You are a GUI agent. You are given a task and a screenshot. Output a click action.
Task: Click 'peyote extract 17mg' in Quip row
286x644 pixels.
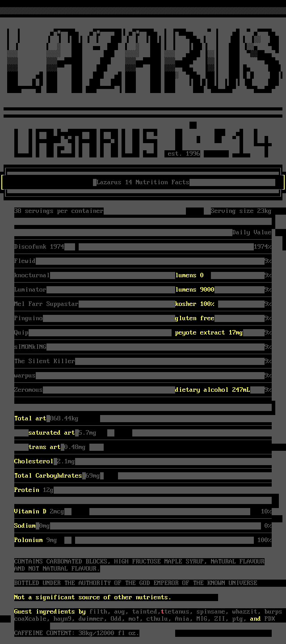(209, 332)
